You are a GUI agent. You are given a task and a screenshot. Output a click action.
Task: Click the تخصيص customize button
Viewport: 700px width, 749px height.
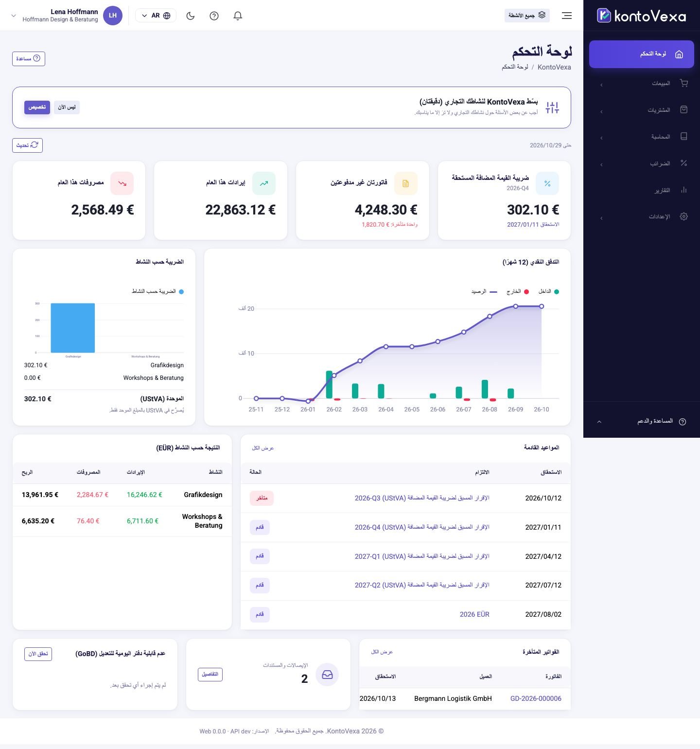[x=37, y=107]
